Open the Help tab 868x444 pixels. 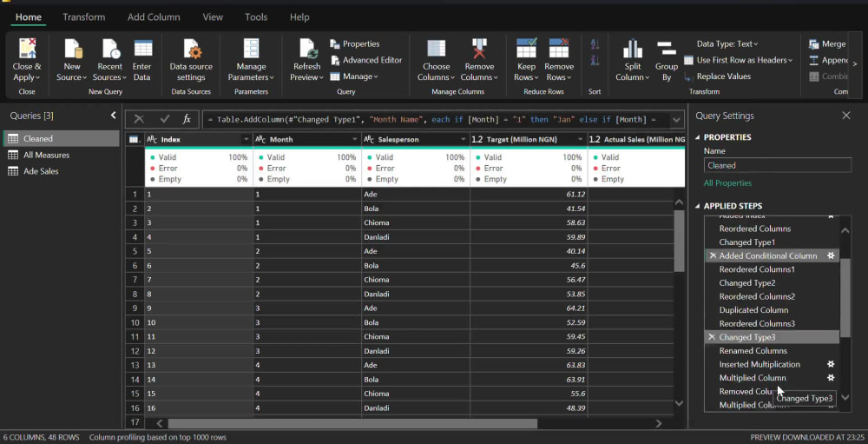coord(299,17)
